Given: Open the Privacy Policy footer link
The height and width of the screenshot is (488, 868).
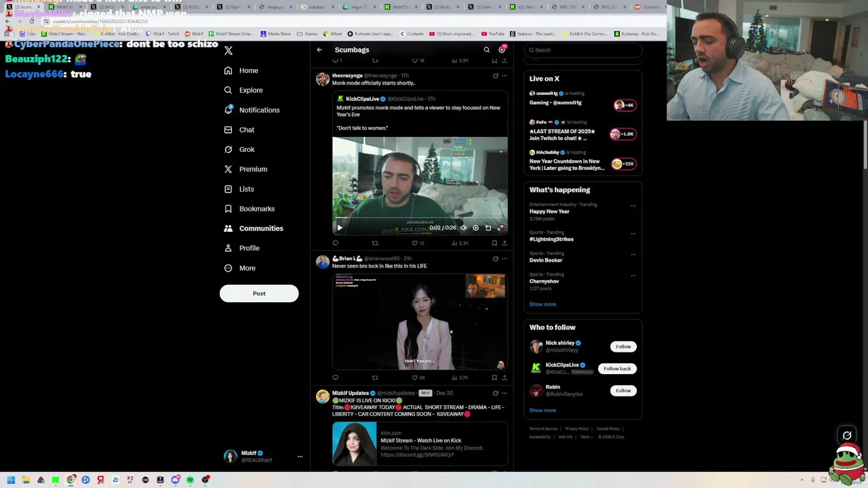Looking at the screenshot, I should (x=576, y=429).
